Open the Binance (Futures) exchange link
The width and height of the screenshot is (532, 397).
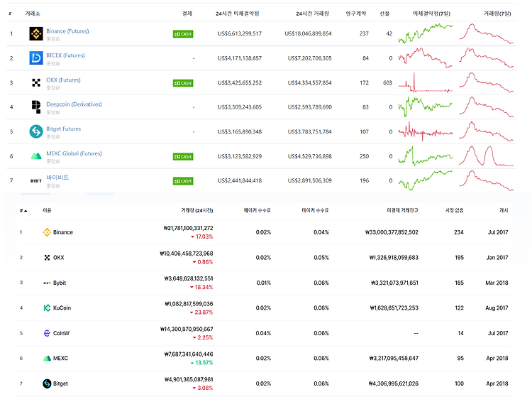tap(67, 31)
